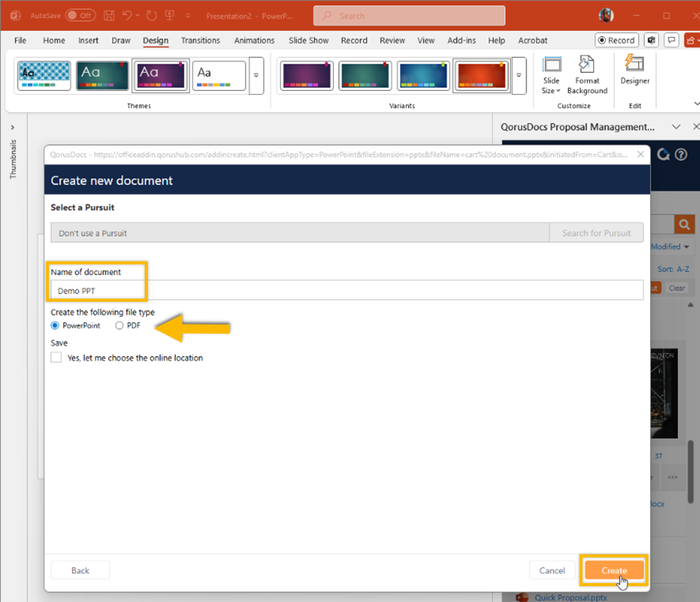Open the View tab
The image size is (700, 602).
[x=425, y=40]
